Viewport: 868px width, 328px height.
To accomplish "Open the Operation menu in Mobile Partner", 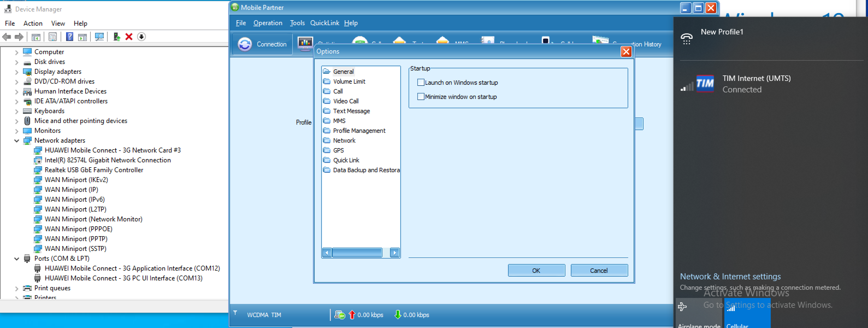I will (268, 23).
